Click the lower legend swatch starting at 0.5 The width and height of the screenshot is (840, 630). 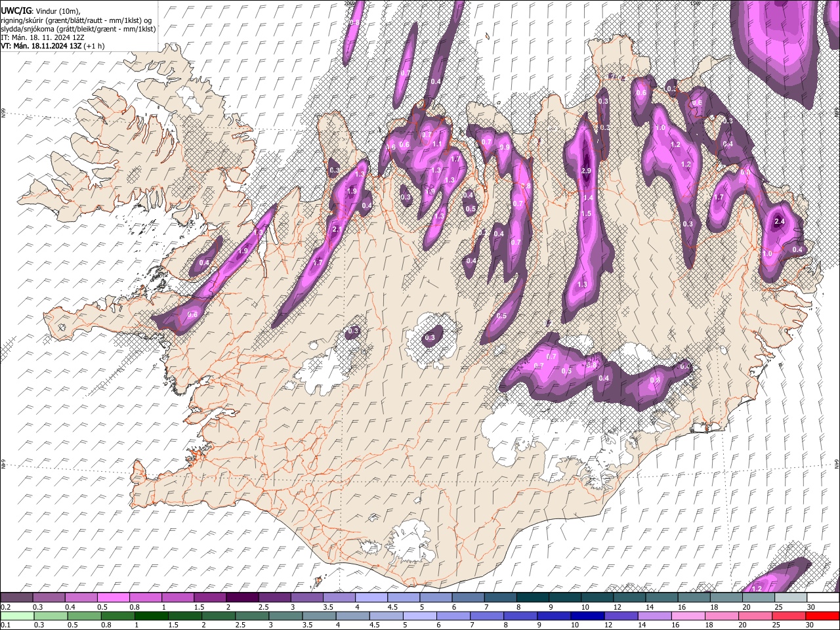coord(84,616)
